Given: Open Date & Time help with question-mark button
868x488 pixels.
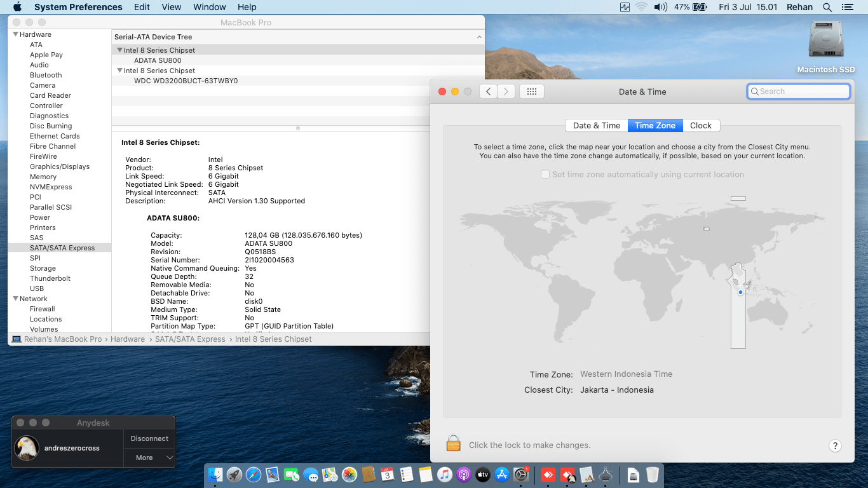Looking at the screenshot, I should point(836,445).
